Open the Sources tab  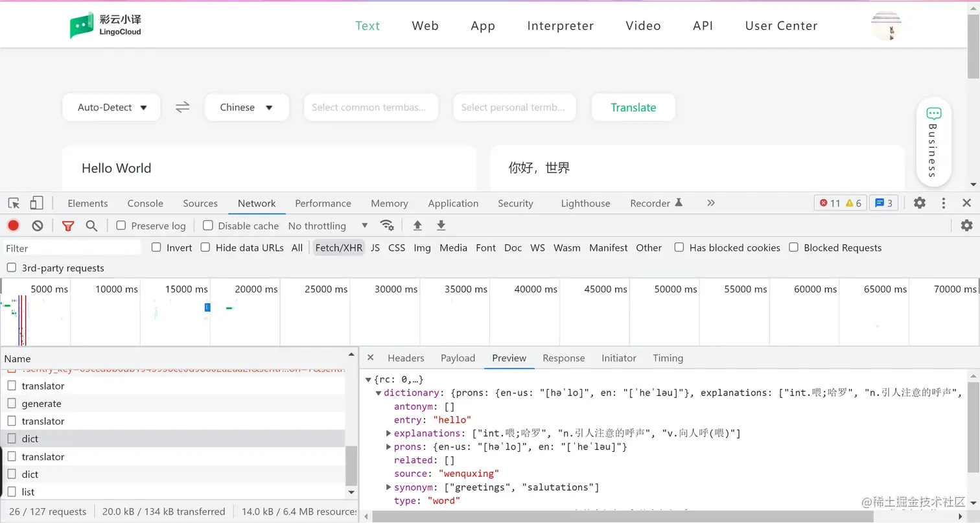tap(200, 203)
